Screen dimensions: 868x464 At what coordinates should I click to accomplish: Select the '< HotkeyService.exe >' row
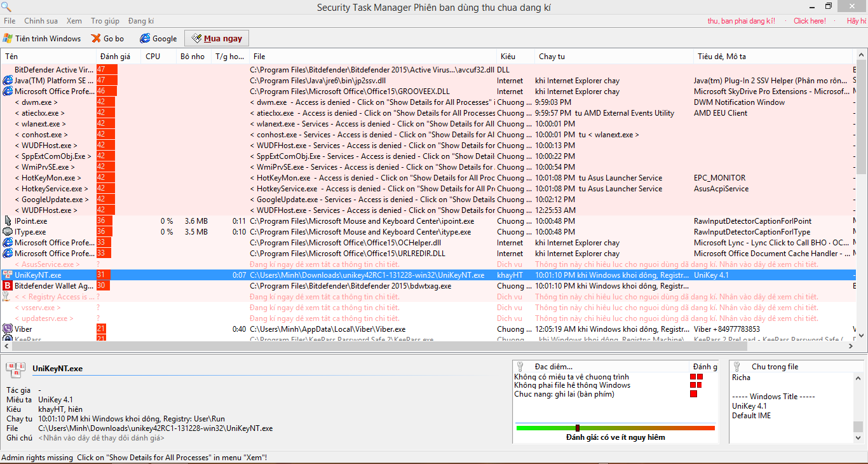[428, 189]
